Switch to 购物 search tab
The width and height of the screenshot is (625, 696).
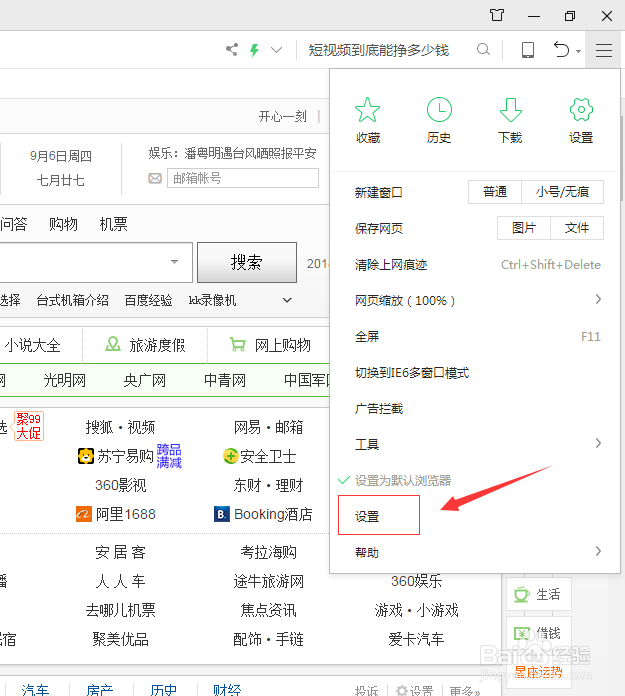click(63, 224)
